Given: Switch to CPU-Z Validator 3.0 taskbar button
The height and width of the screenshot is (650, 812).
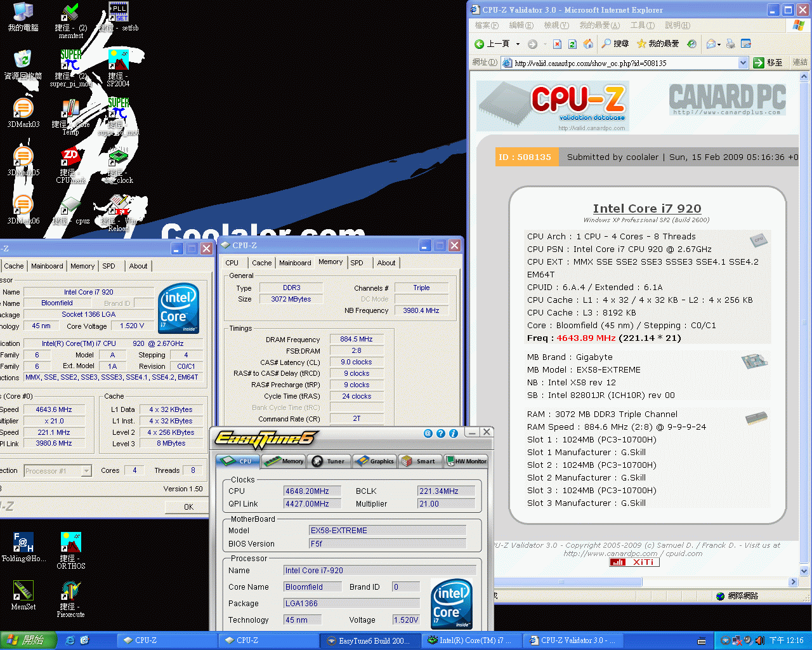Looking at the screenshot, I should (573, 640).
